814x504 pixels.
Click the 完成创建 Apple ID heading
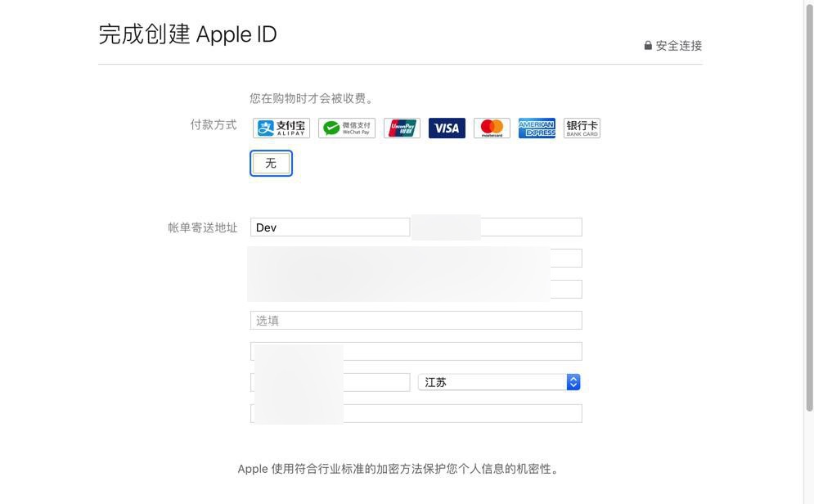pyautogui.click(x=187, y=34)
